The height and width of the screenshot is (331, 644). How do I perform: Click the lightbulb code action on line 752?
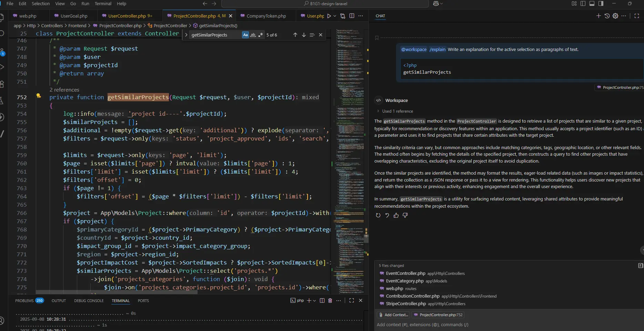(39, 96)
